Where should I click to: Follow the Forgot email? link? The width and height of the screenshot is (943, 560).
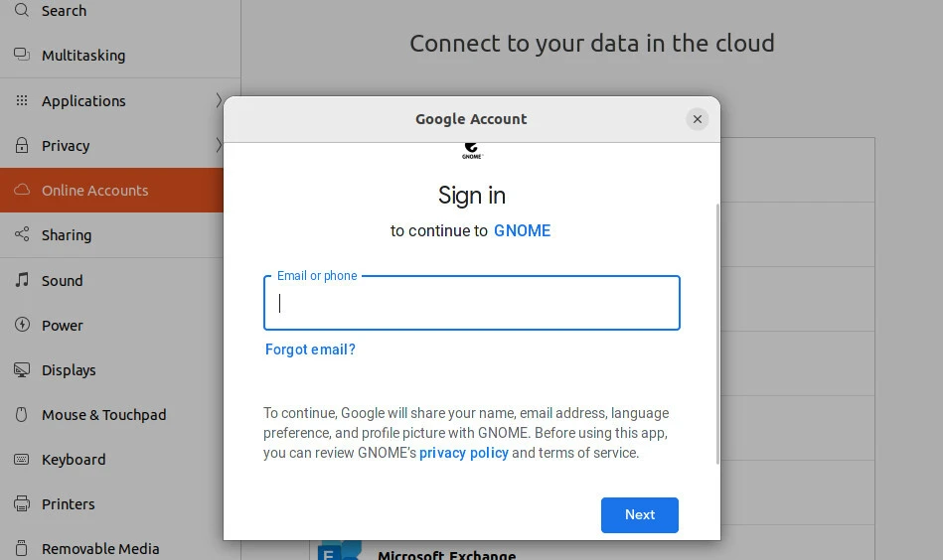[x=310, y=350]
